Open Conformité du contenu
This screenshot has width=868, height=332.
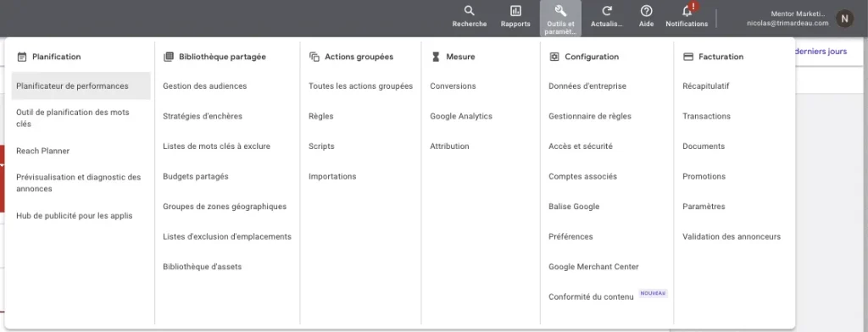tap(591, 296)
